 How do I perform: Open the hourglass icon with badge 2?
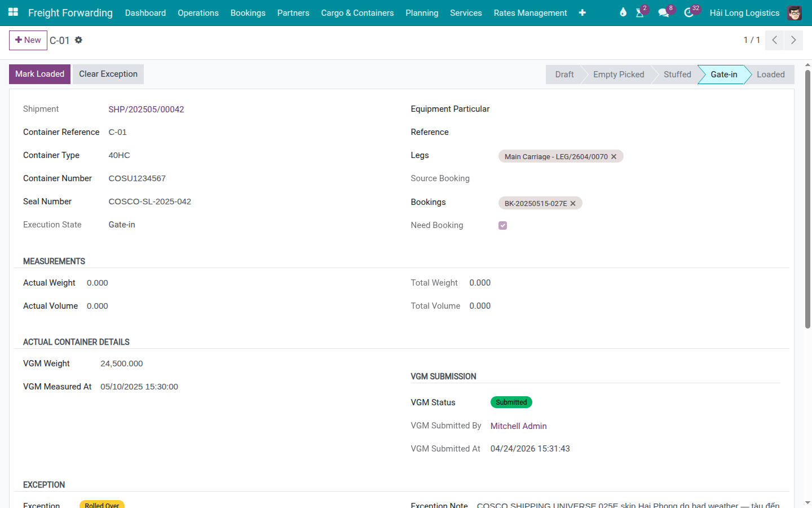click(640, 12)
